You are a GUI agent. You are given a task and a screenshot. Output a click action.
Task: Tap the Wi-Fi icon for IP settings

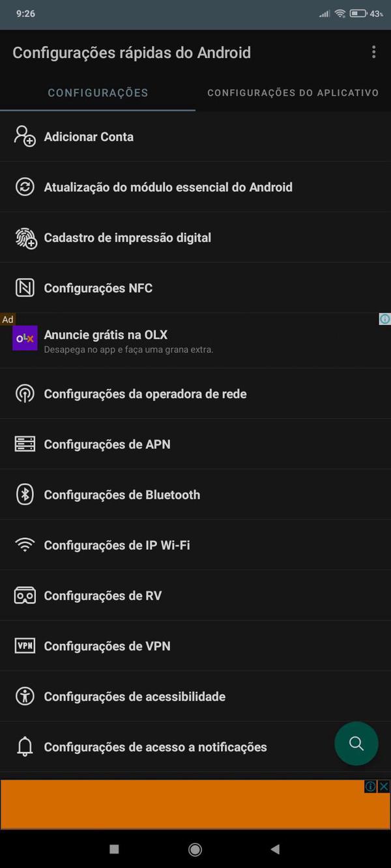[x=24, y=545]
